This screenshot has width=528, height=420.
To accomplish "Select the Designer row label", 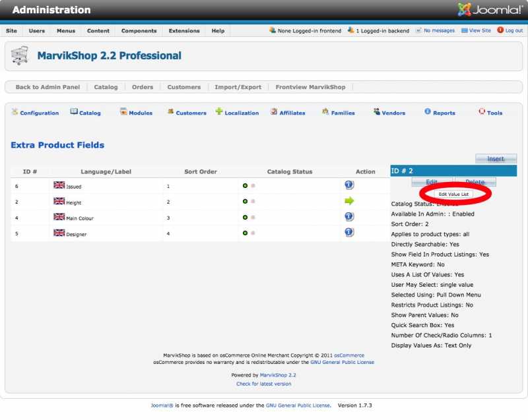I will (76, 234).
